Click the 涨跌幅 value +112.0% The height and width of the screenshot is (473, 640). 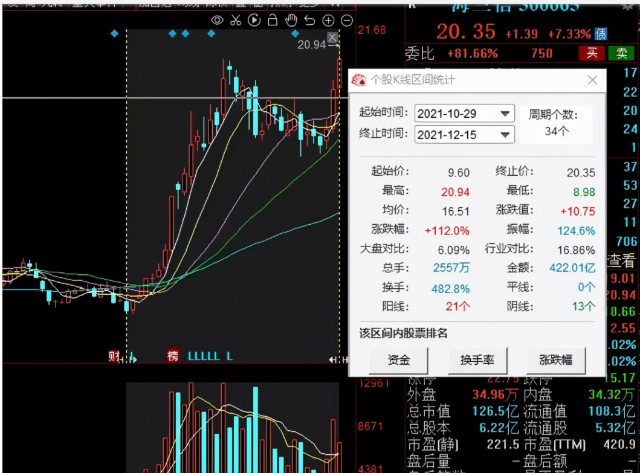point(447,231)
